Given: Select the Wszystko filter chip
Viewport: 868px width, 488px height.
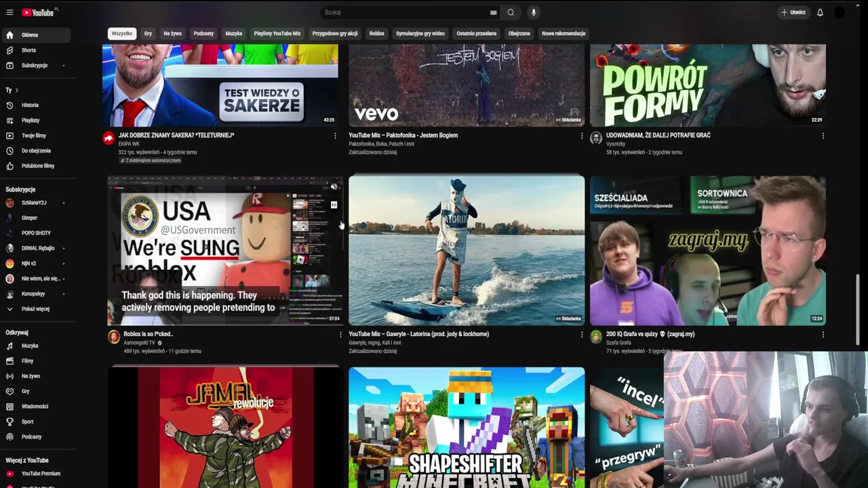Looking at the screenshot, I should (122, 33).
